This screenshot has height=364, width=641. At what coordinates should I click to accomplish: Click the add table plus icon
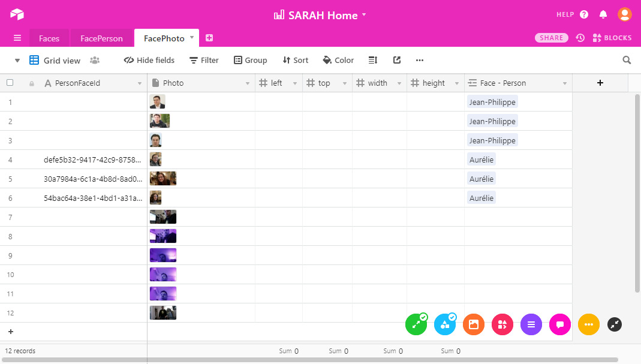tap(209, 38)
